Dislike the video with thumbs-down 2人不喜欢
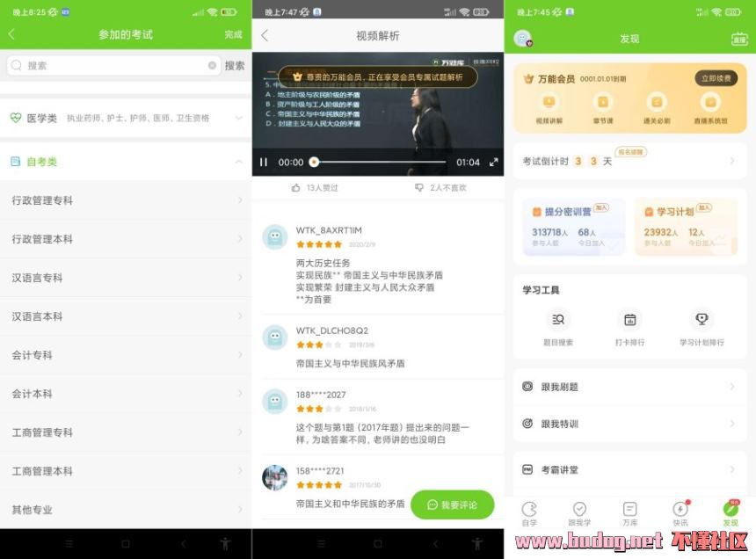 tap(440, 188)
